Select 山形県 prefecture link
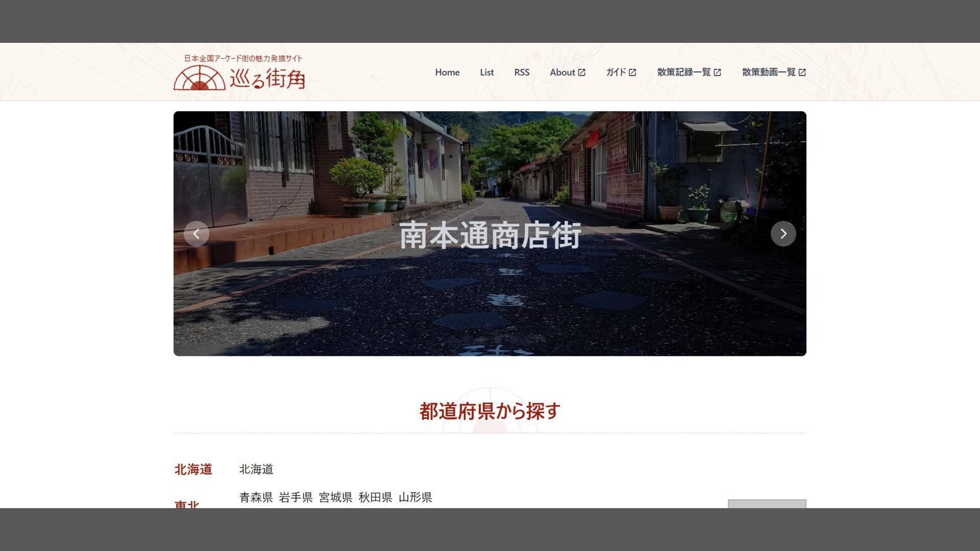Viewport: 980px width, 551px height. (x=415, y=497)
